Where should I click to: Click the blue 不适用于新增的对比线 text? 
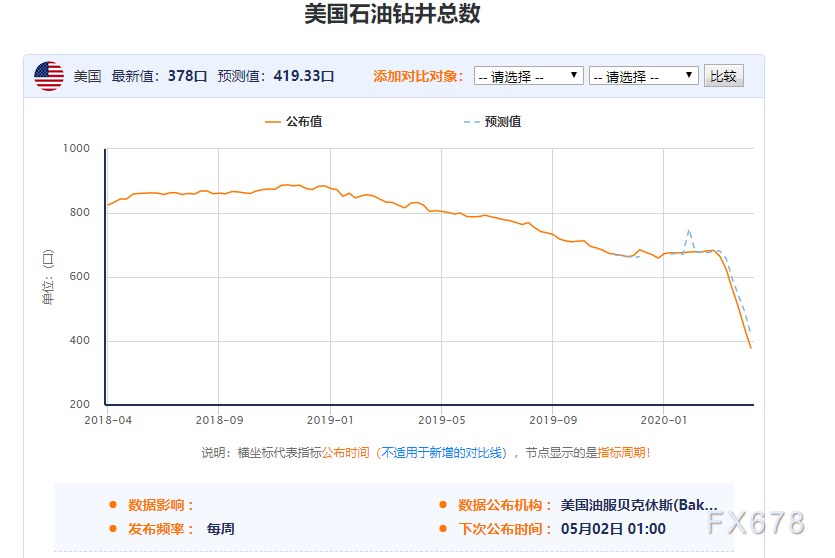[x=442, y=453]
